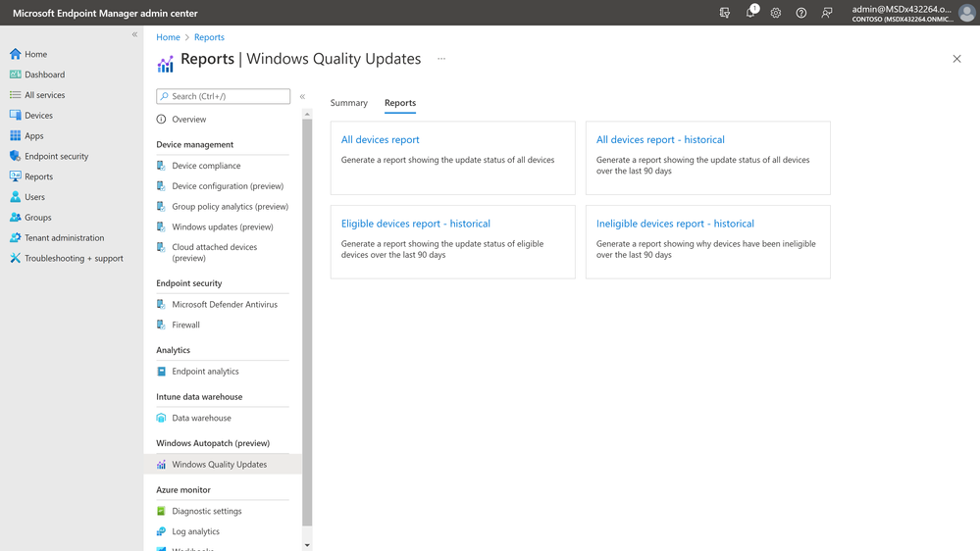Select Diagnostic settings menu text
Screen dimensions: 980x551
coord(207,511)
